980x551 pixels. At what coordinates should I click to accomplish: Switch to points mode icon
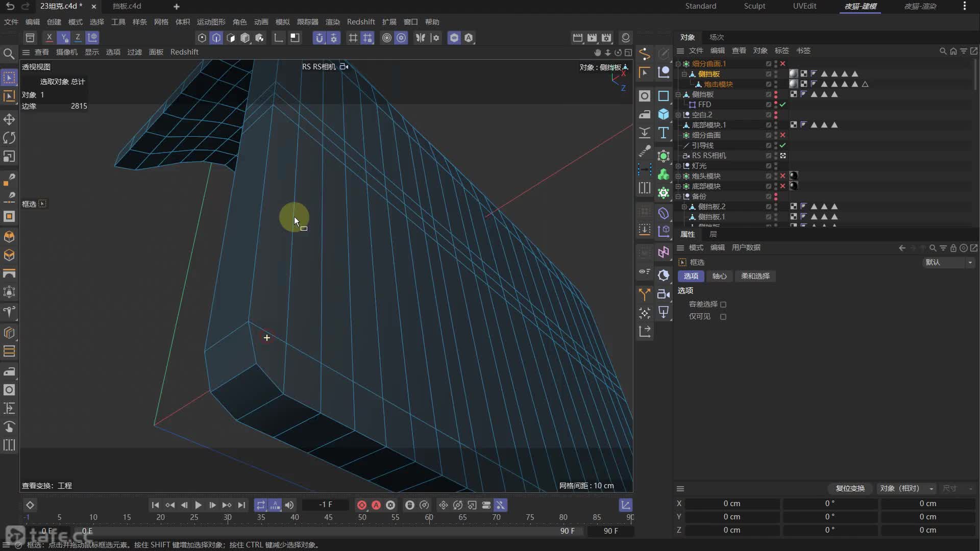pyautogui.click(x=202, y=38)
